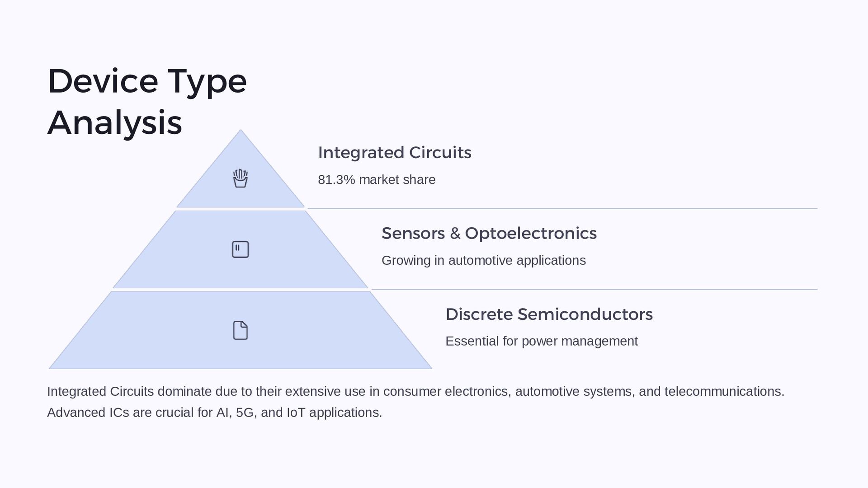868x488 pixels.
Task: Click the "Discrete Semiconductors" heading
Action: click(x=549, y=314)
